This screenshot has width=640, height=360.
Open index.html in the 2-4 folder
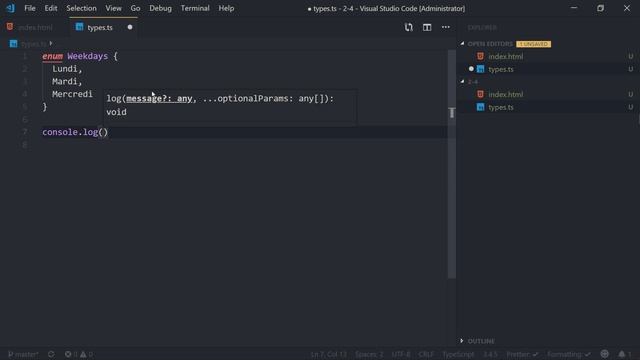point(506,94)
